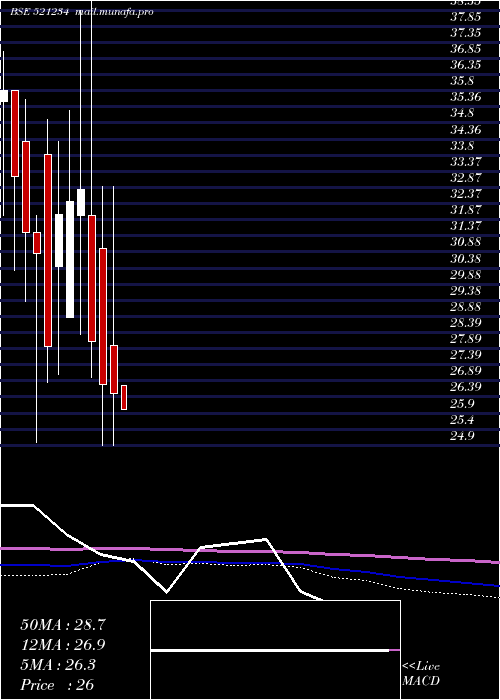Screen dimensions: 500x700
Task: Select the 35.8 price axis label
Action: pyautogui.click(x=462, y=81)
